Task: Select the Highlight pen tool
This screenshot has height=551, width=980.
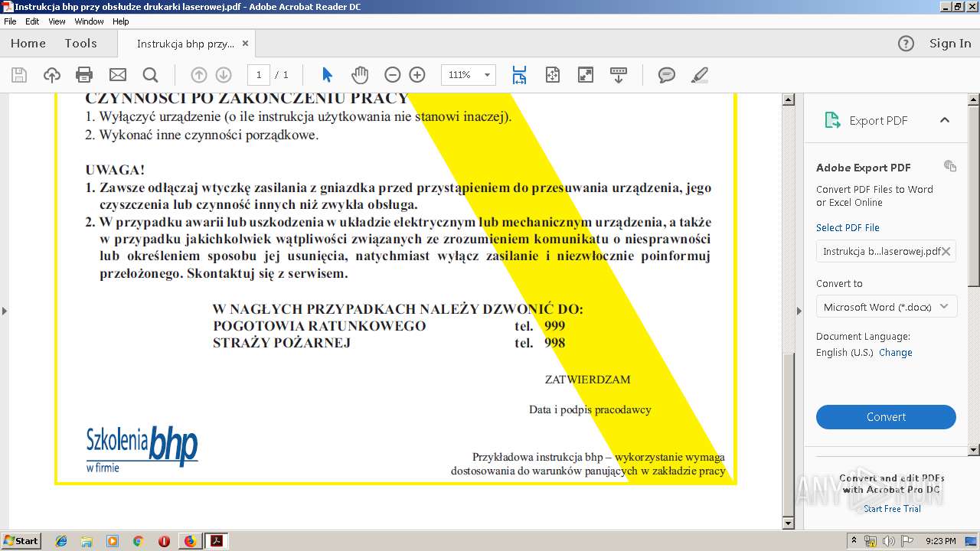Action: pos(699,75)
